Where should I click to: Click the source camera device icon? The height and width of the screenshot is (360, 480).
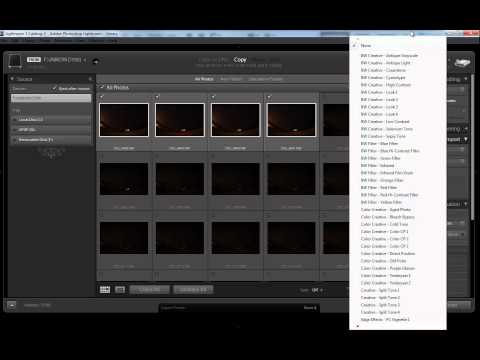point(15,61)
